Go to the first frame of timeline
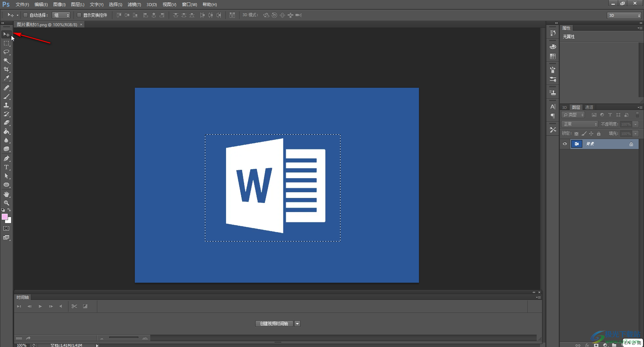Viewport: 644px width, 347px height. coord(19,306)
